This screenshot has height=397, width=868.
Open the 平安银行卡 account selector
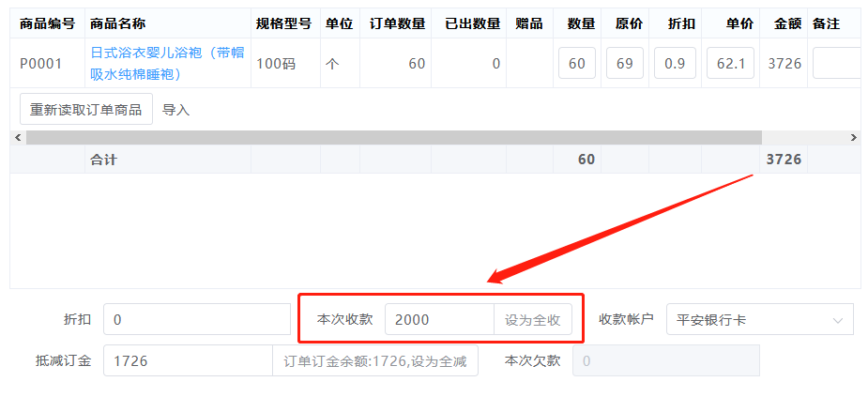pos(751,320)
